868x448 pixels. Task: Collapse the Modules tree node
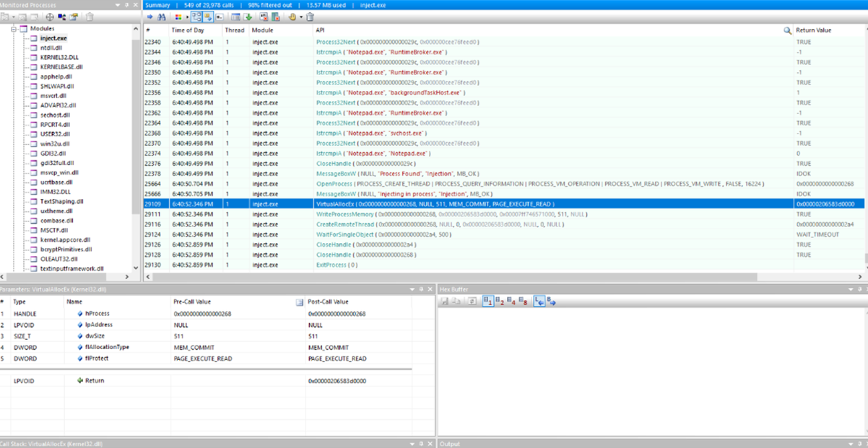click(14, 29)
